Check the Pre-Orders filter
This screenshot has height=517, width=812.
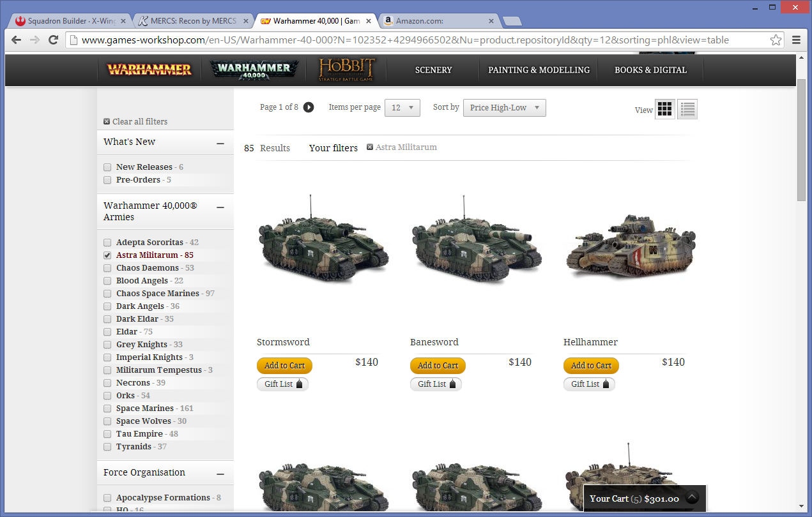107,180
